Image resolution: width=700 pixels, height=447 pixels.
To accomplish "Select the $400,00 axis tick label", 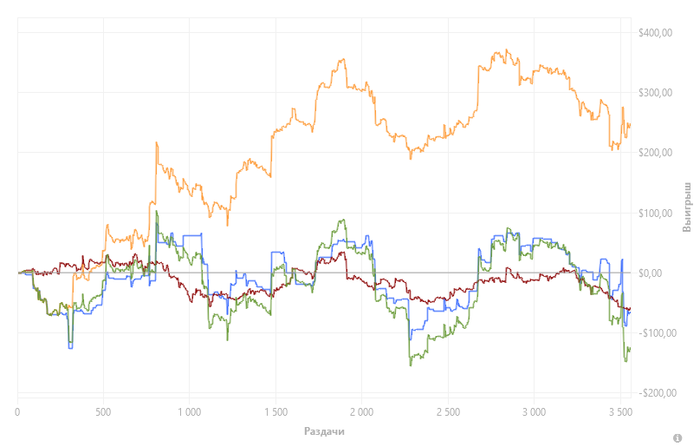I will tap(655, 33).
